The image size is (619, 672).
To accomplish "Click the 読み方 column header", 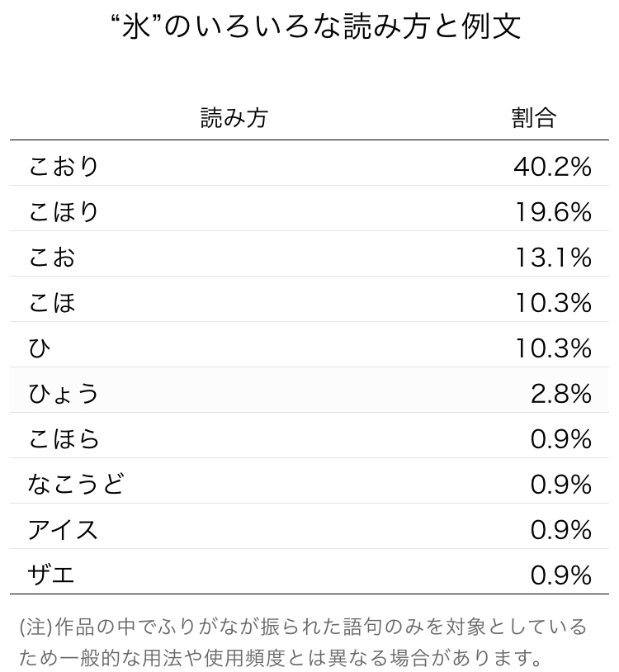I will coord(234,118).
